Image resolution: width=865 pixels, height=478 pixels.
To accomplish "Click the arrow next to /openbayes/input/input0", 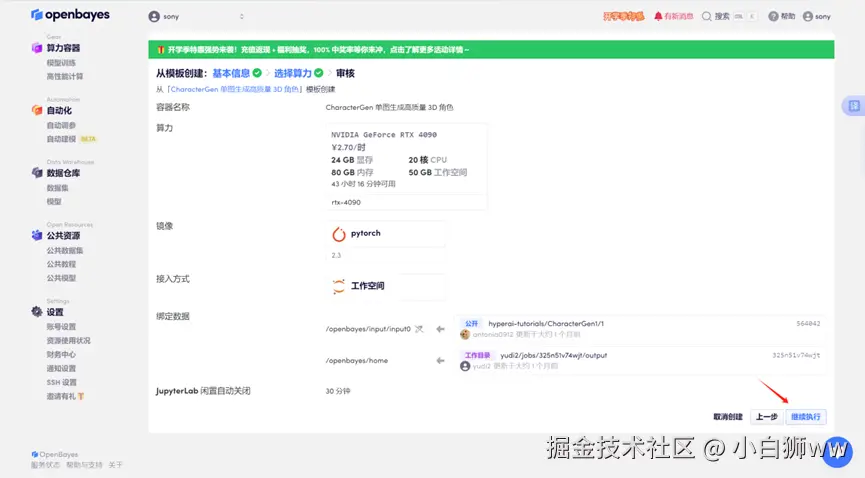I will click(440, 329).
